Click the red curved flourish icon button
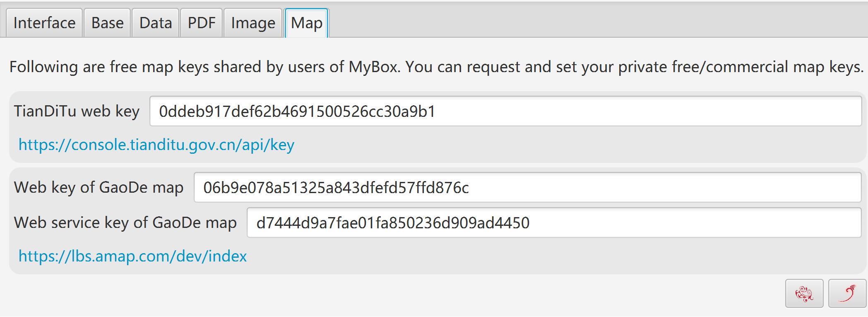The width and height of the screenshot is (868, 317). tap(847, 293)
